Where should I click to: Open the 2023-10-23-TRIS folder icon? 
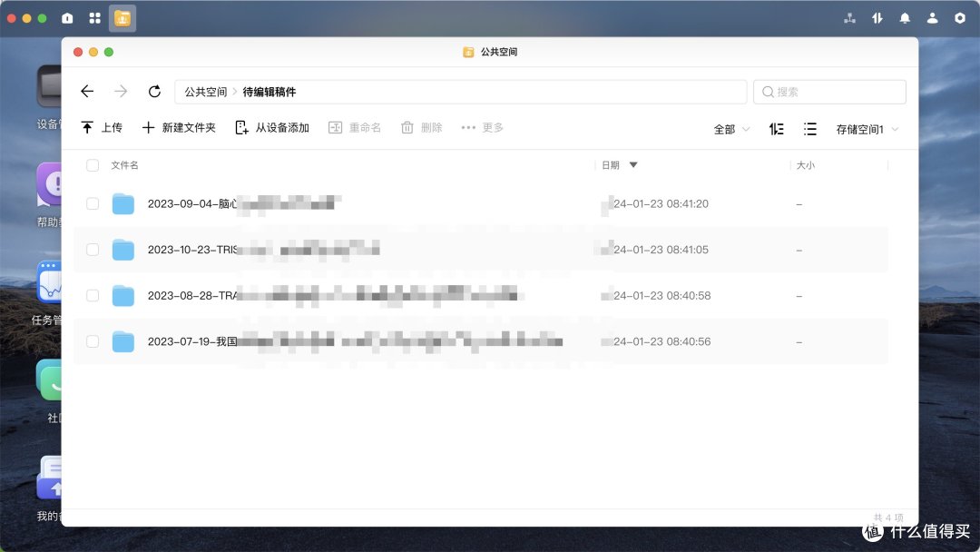coord(123,250)
